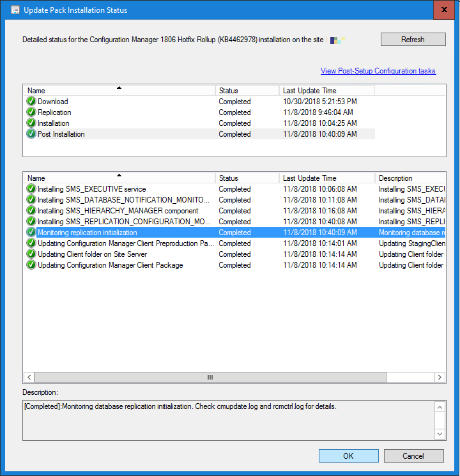Refresh the installation status
Screen dimensions: 460x476
pos(413,40)
